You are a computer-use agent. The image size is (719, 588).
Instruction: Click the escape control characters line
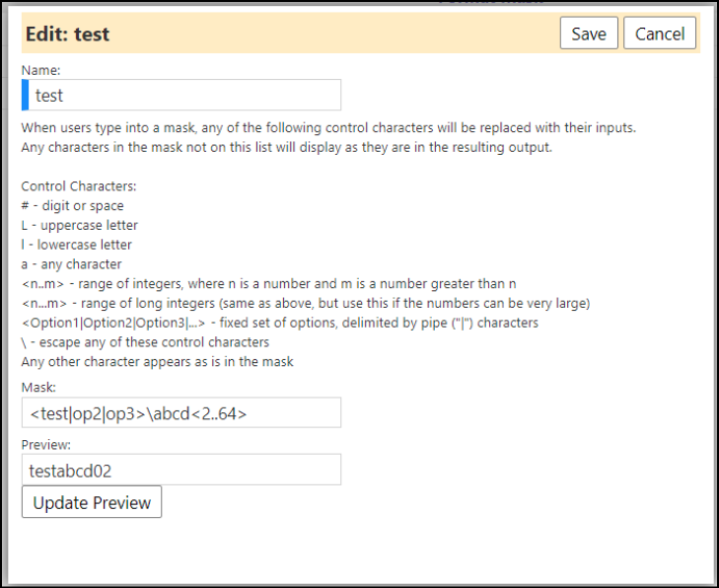click(x=145, y=342)
